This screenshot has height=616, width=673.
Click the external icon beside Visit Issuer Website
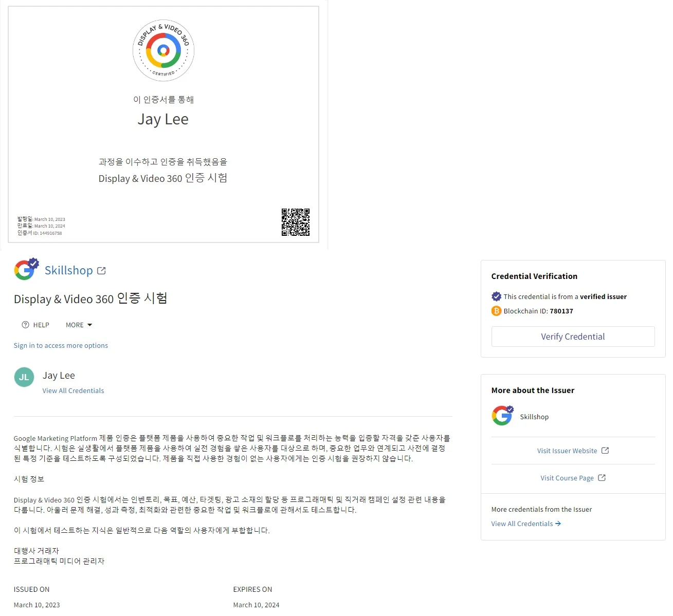point(605,451)
